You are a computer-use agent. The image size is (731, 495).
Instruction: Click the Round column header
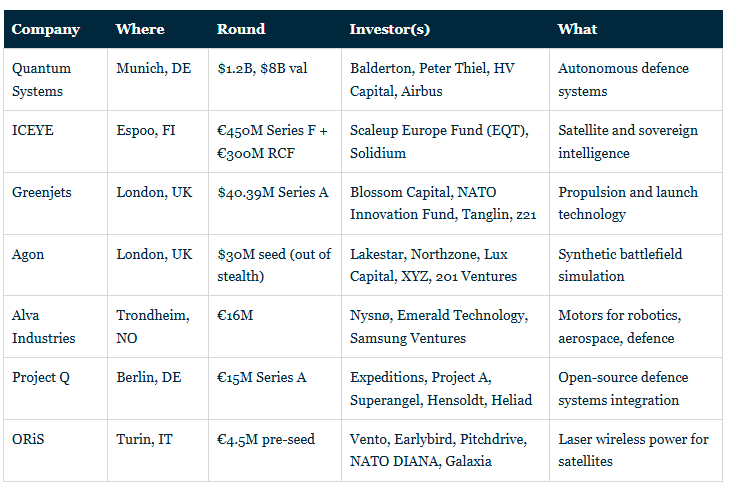[x=241, y=29]
